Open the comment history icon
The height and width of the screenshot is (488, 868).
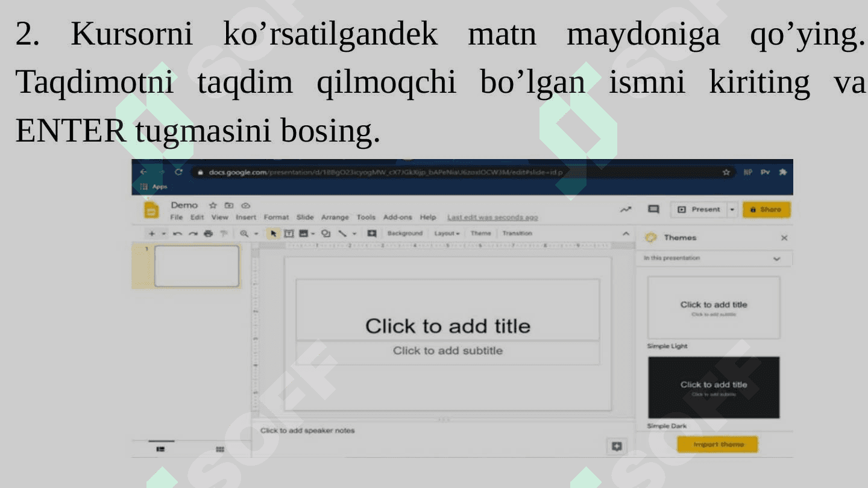tap(653, 210)
